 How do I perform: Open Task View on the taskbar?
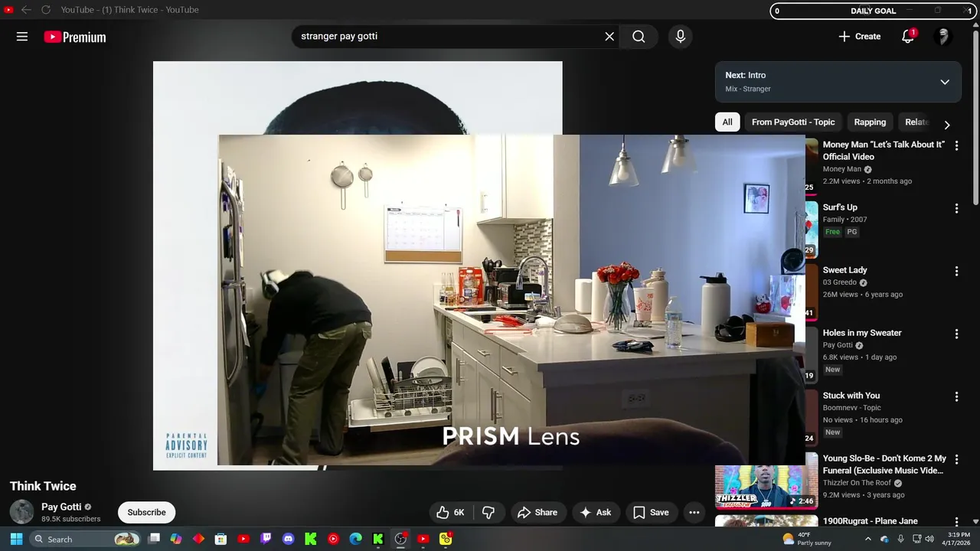(154, 539)
